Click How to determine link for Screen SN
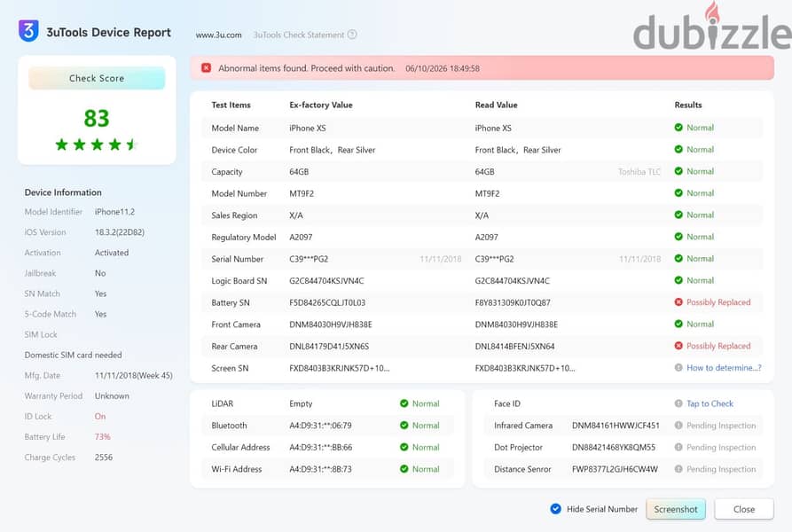The image size is (792, 532). pos(724,367)
